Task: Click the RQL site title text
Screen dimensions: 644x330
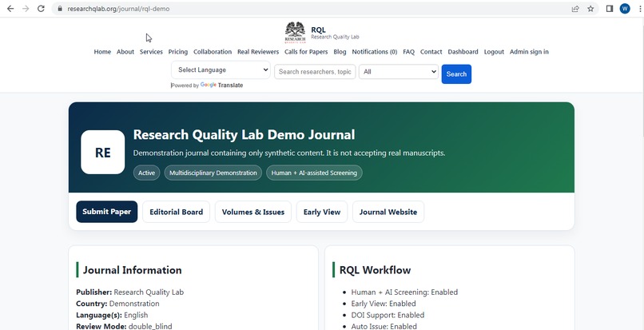Action: 318,30
